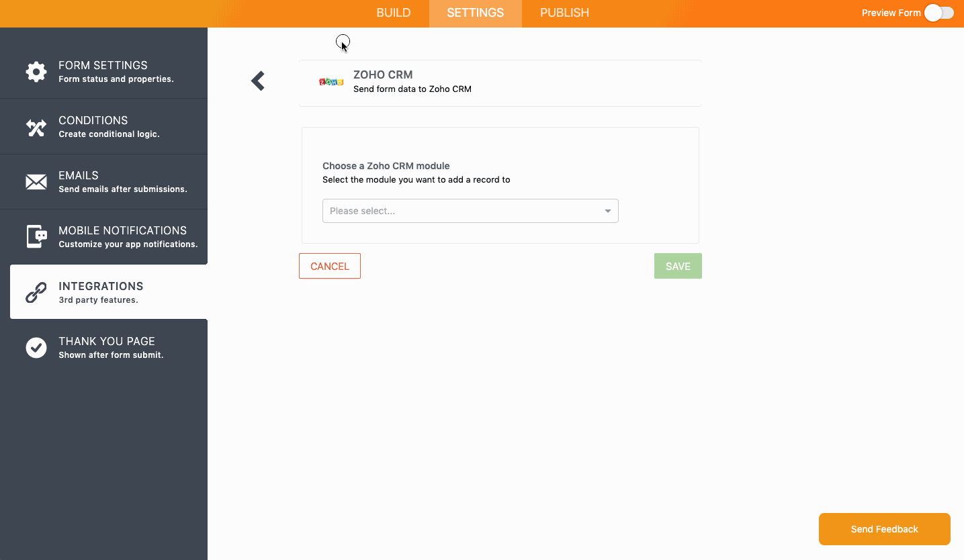Image resolution: width=964 pixels, height=560 pixels.
Task: Click the Emails envelope icon
Action: (x=36, y=182)
